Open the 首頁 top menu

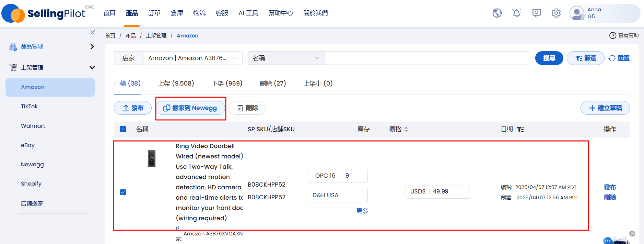[x=109, y=13]
